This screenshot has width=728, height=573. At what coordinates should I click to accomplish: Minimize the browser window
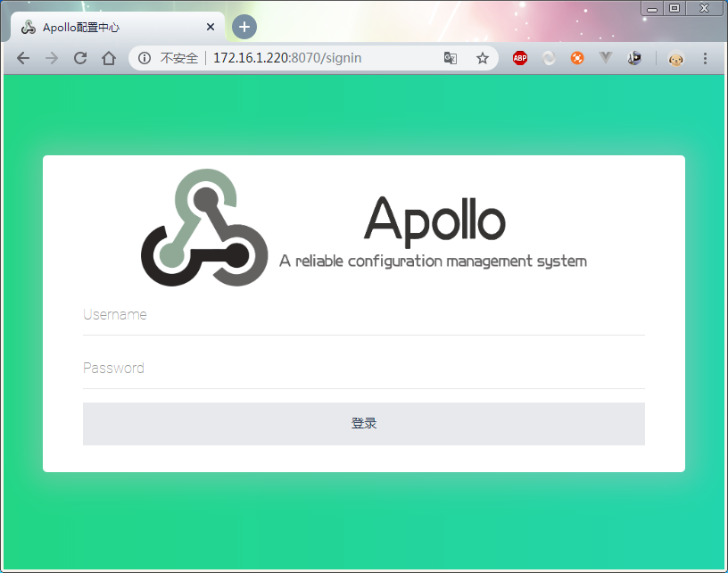(652, 9)
